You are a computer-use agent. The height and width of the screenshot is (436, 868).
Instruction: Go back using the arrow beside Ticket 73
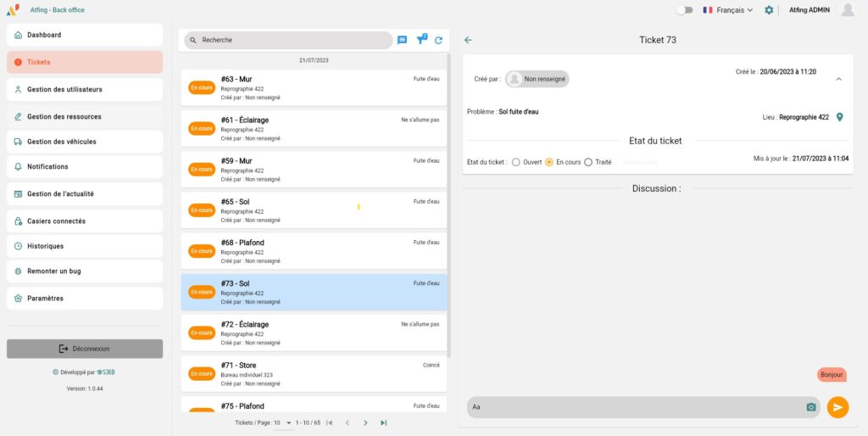468,40
